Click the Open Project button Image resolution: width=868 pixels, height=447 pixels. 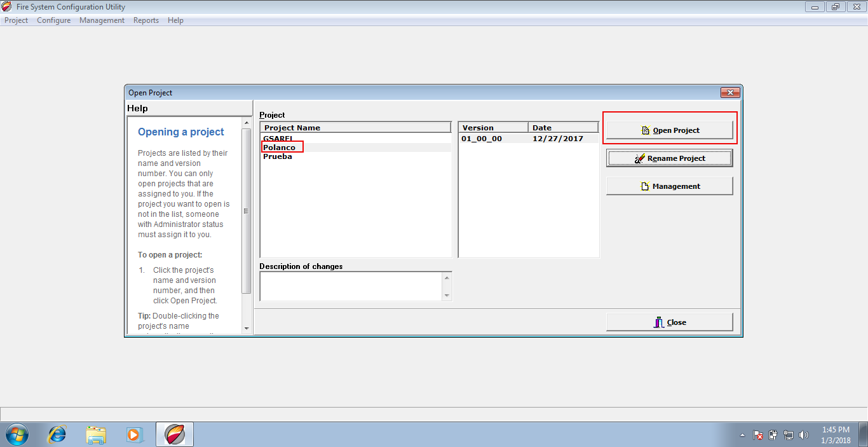pyautogui.click(x=669, y=130)
